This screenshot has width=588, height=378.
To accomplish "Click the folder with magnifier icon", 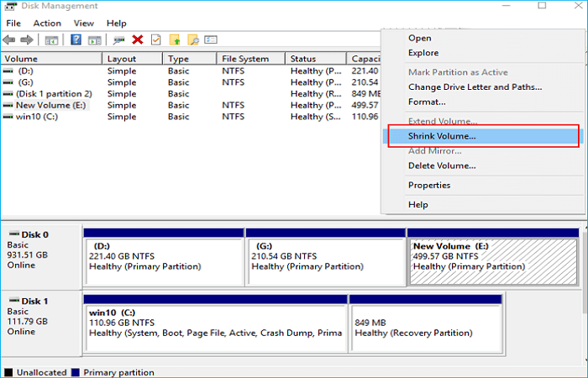I will coord(192,39).
